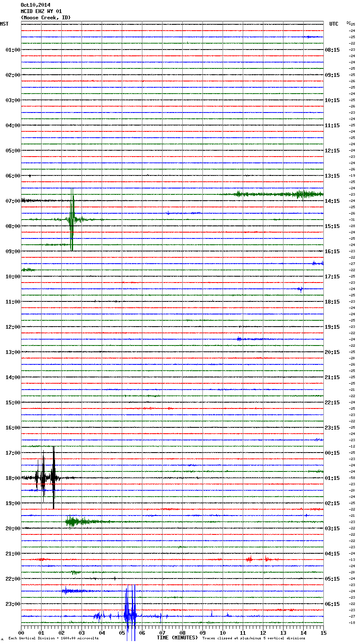Click the MCID EHZ WY 01 station code
Screen dimensions: 357x644
tap(41, 11)
